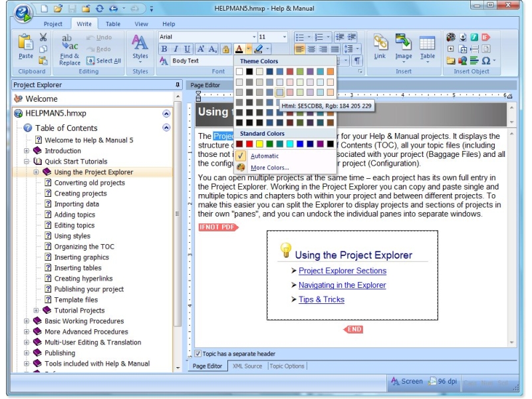Click the Cut scissors icon

point(43,37)
